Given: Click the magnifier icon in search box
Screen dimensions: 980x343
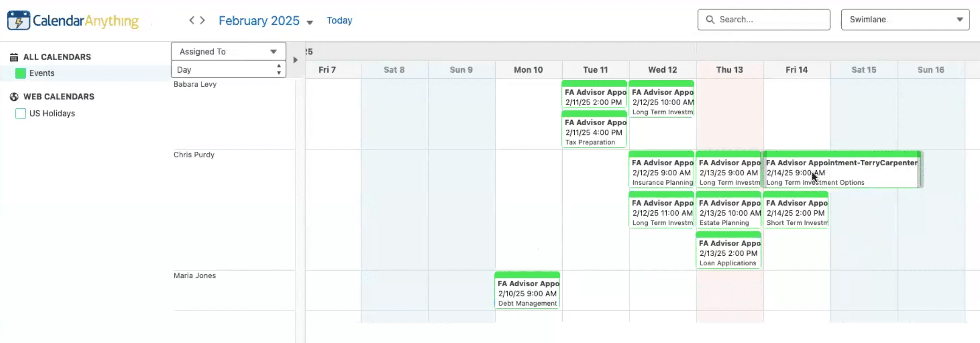Looking at the screenshot, I should coord(710,20).
